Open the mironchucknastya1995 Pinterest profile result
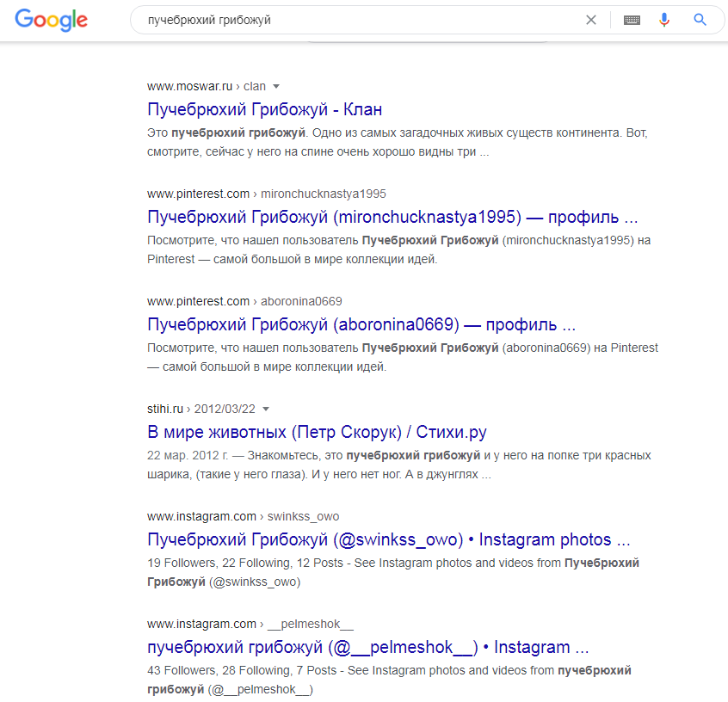The width and height of the screenshot is (728, 702). [x=392, y=218]
